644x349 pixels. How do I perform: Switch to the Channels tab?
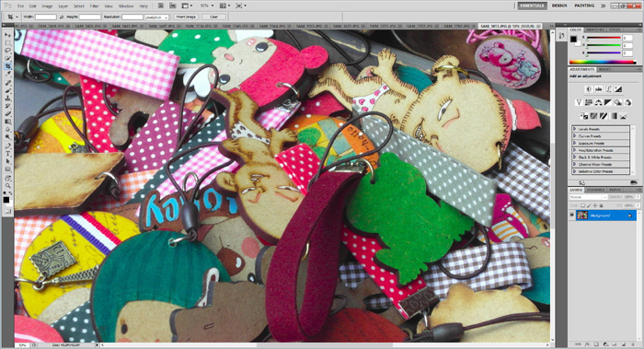(595, 190)
